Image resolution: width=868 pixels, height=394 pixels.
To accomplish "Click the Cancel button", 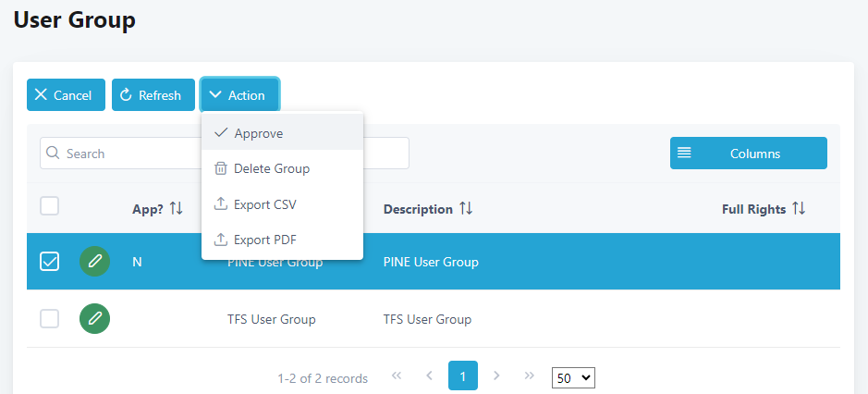I will coord(66,94).
